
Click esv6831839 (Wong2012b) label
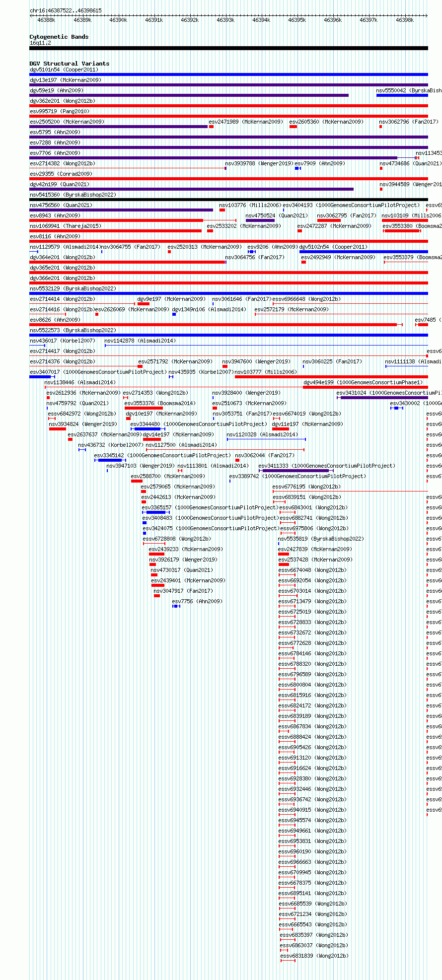[x=314, y=956]
